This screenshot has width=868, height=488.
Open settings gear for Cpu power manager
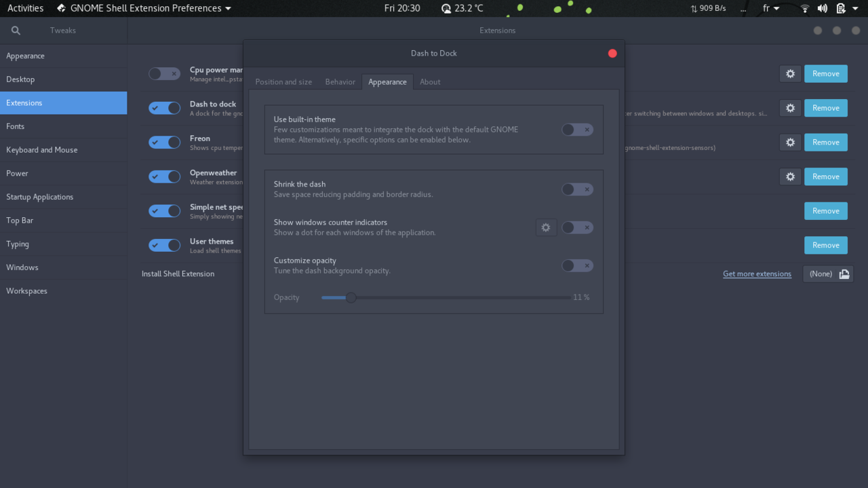[x=790, y=74]
